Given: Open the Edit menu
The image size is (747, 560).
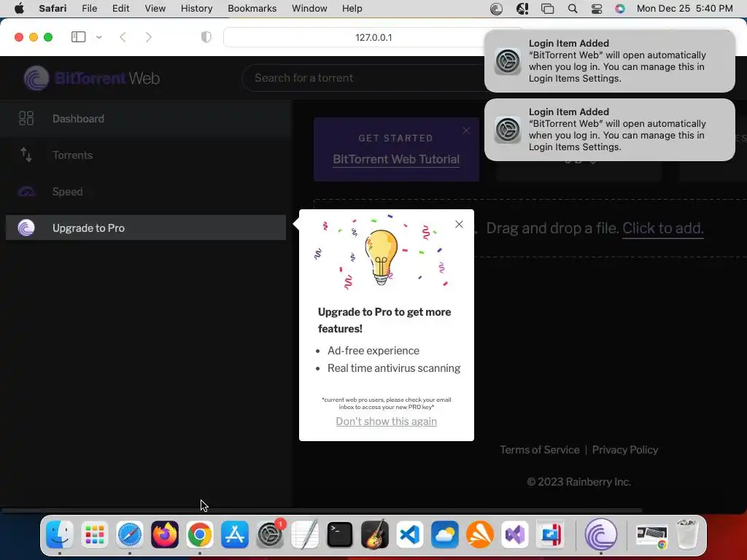Looking at the screenshot, I should (120, 9).
